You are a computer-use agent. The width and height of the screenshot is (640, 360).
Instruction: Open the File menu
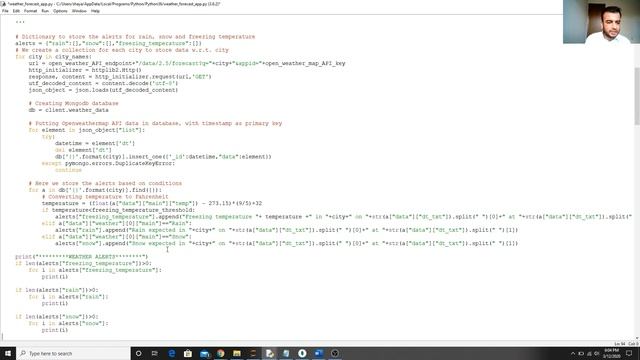pos(5,11)
